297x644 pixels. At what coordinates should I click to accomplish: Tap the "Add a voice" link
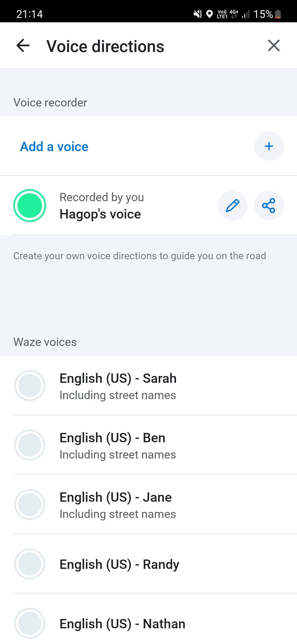[54, 146]
